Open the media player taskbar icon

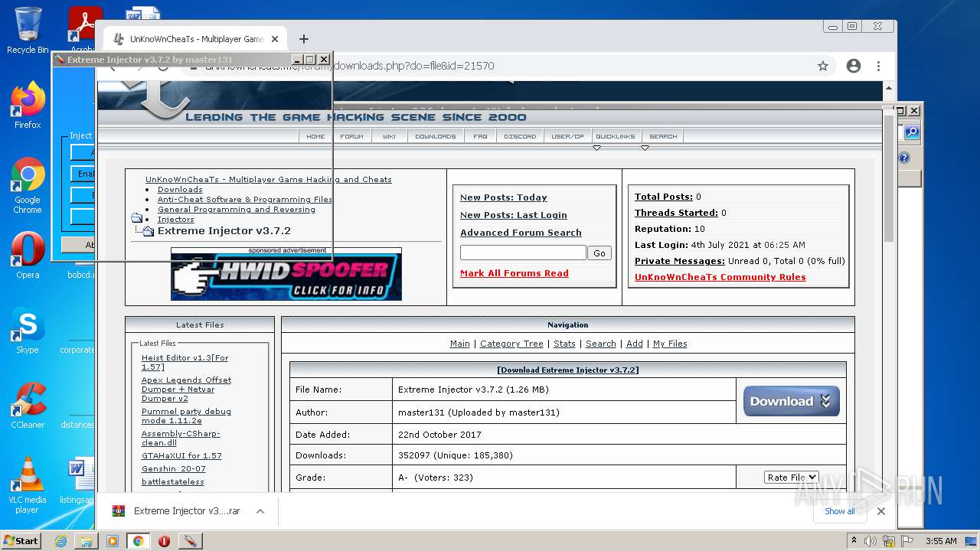[x=113, y=541]
